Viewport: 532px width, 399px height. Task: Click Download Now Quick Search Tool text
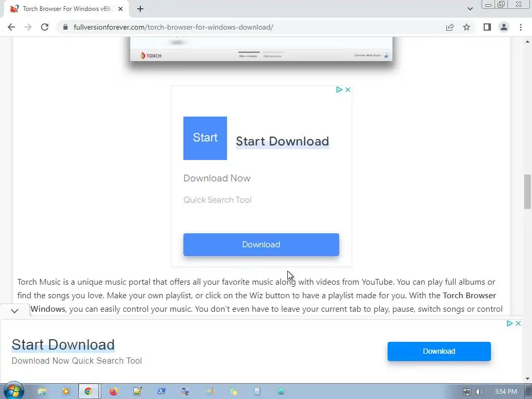click(77, 361)
